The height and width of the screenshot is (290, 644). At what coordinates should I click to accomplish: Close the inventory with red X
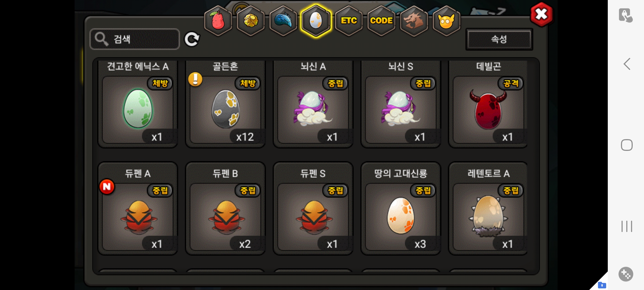pos(541,15)
